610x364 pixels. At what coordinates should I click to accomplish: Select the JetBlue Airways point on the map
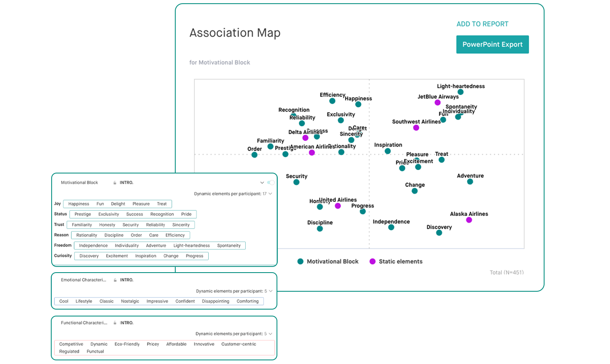pyautogui.click(x=438, y=102)
